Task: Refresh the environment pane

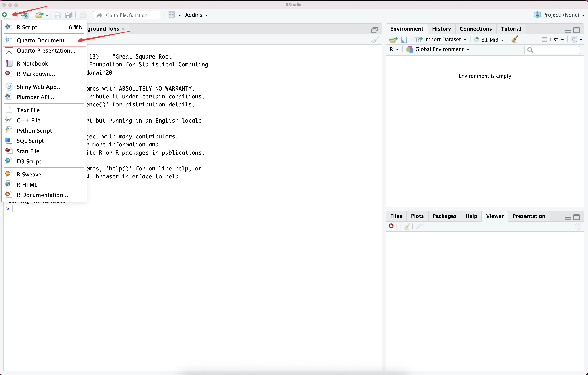Action: (x=574, y=39)
